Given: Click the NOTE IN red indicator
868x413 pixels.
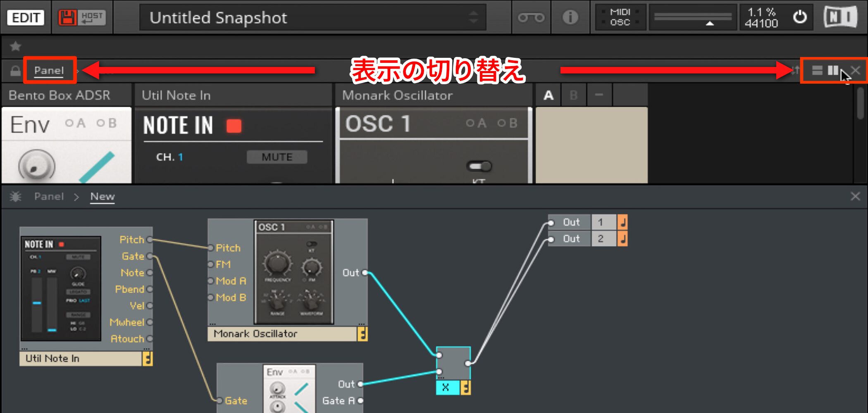Looking at the screenshot, I should coord(234,126).
